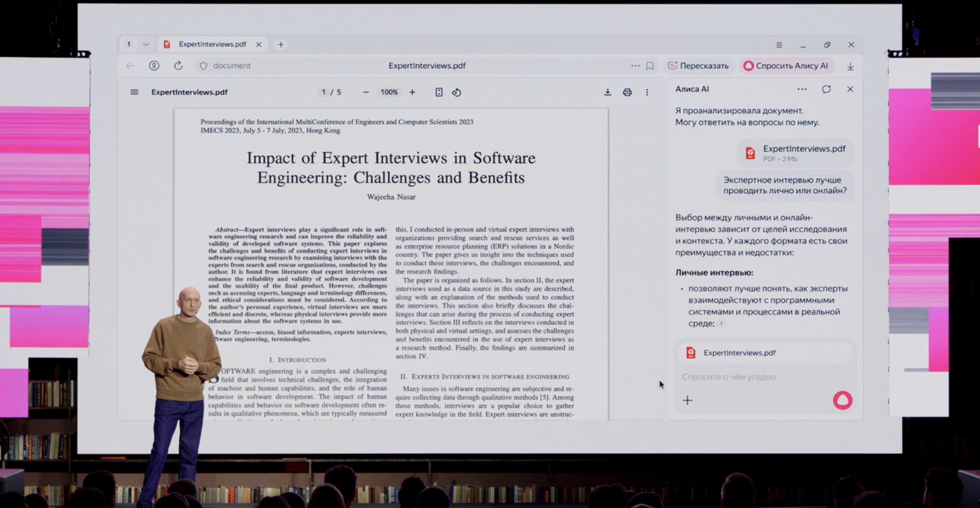
Task: Click the Спросить Алису AI button
Action: click(786, 66)
